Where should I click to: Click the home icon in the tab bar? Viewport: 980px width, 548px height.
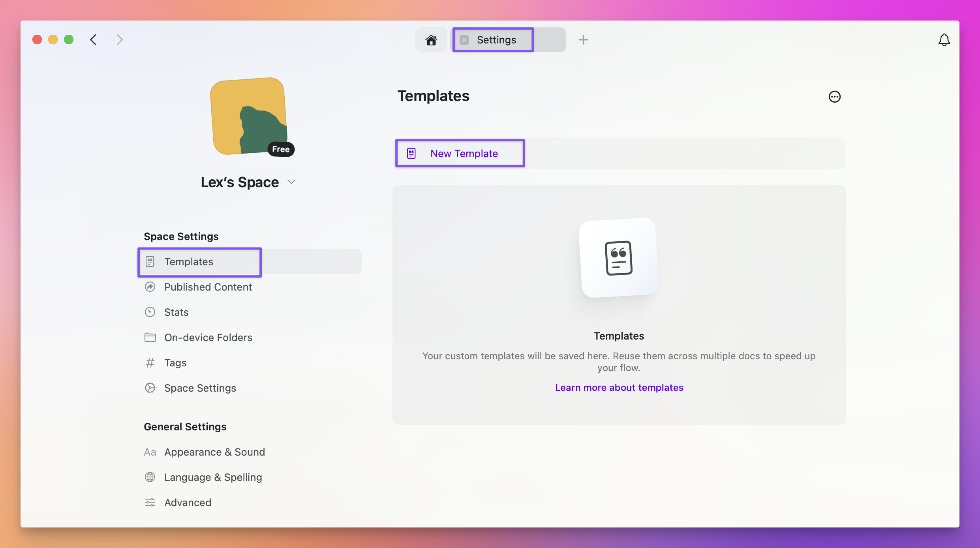click(431, 39)
